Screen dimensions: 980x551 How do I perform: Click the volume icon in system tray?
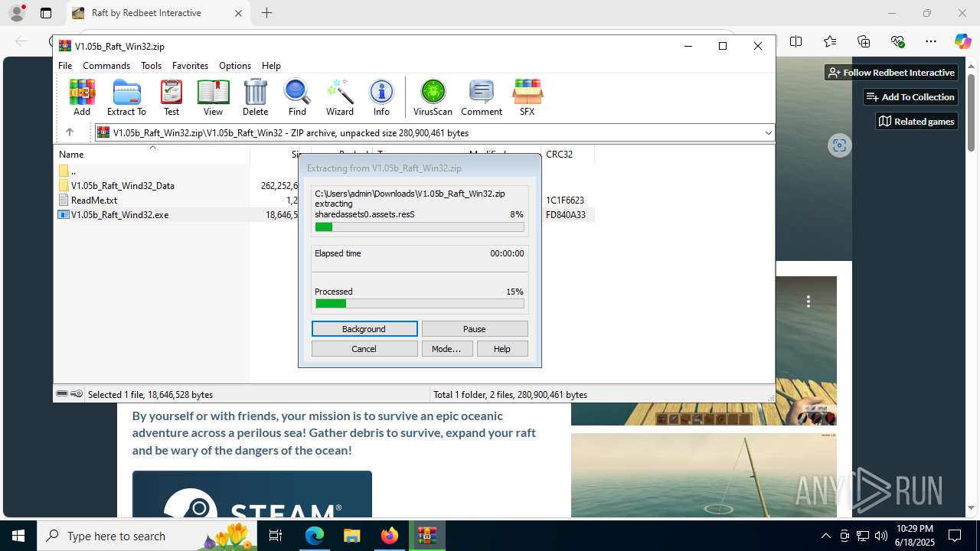coord(881,536)
